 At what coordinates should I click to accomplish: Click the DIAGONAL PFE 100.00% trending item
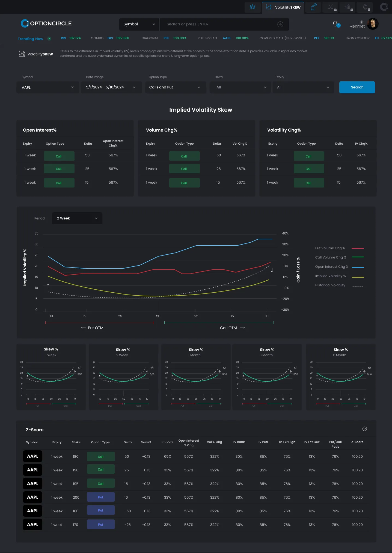tap(164, 38)
